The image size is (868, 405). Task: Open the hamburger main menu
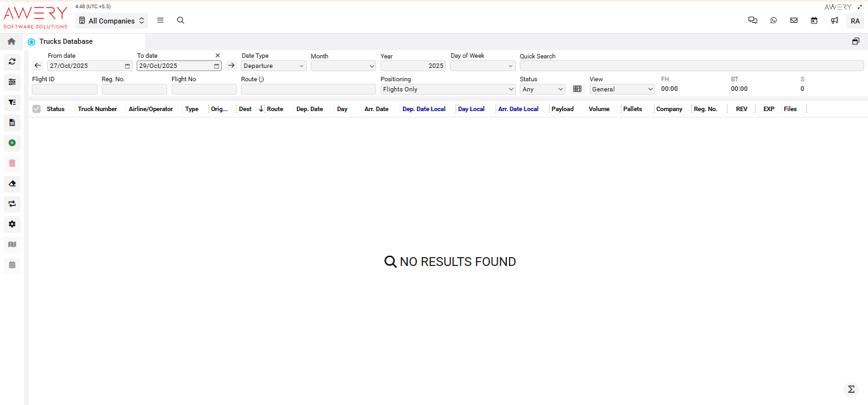point(160,20)
